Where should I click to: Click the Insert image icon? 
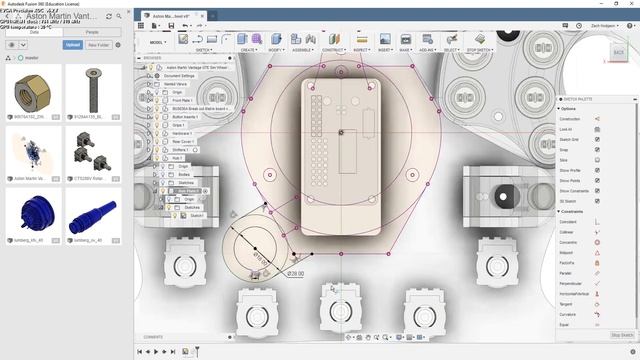tap(385, 39)
